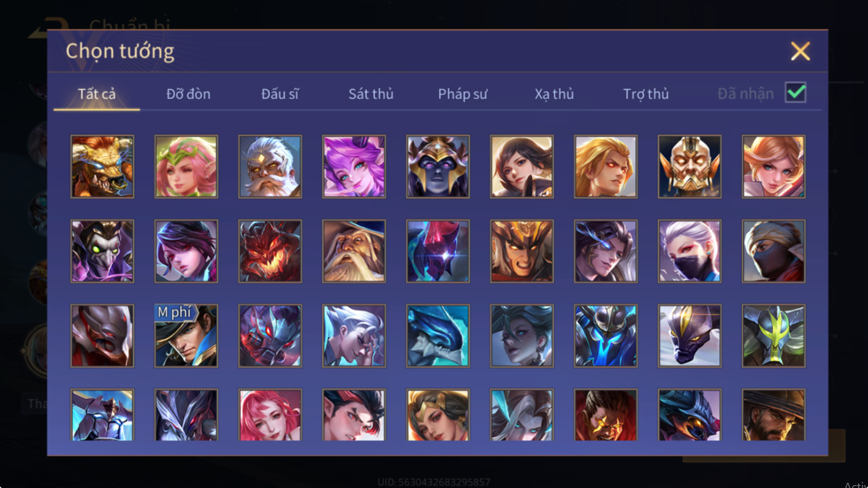
Task: Choose the wizard with tan pointed hat
Action: coord(354,251)
